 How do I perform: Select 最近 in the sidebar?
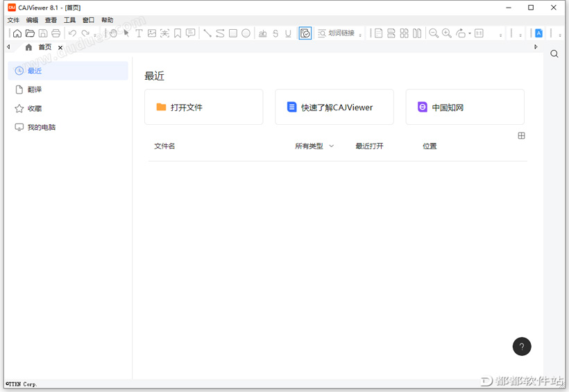click(68, 71)
